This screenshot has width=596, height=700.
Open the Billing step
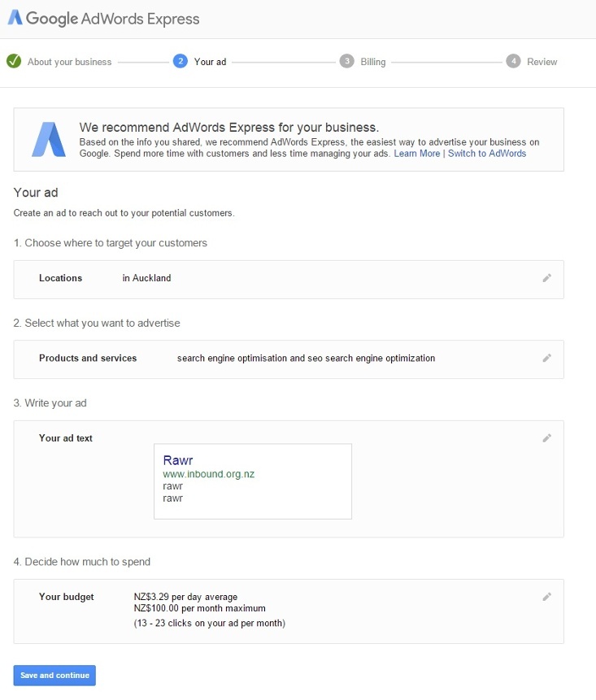[373, 62]
